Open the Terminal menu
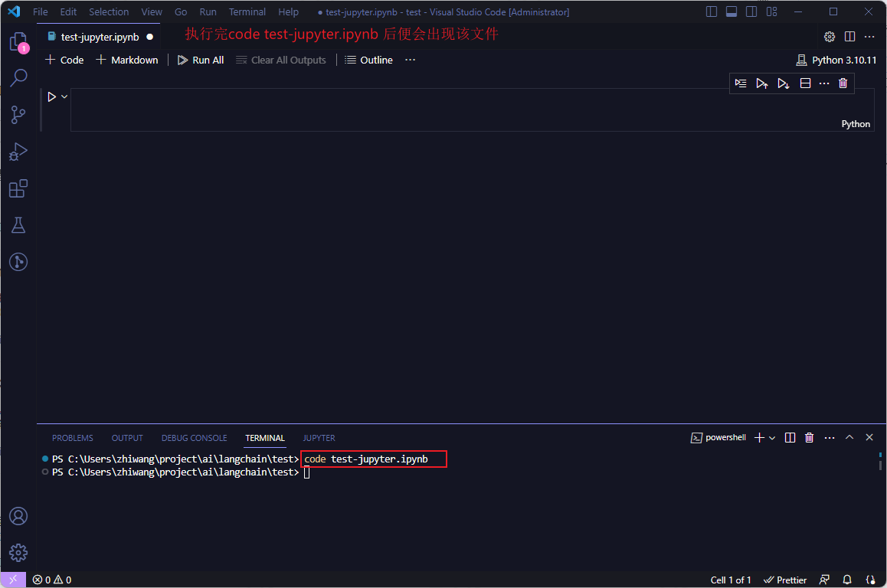Image resolution: width=887 pixels, height=588 pixels. pos(247,12)
